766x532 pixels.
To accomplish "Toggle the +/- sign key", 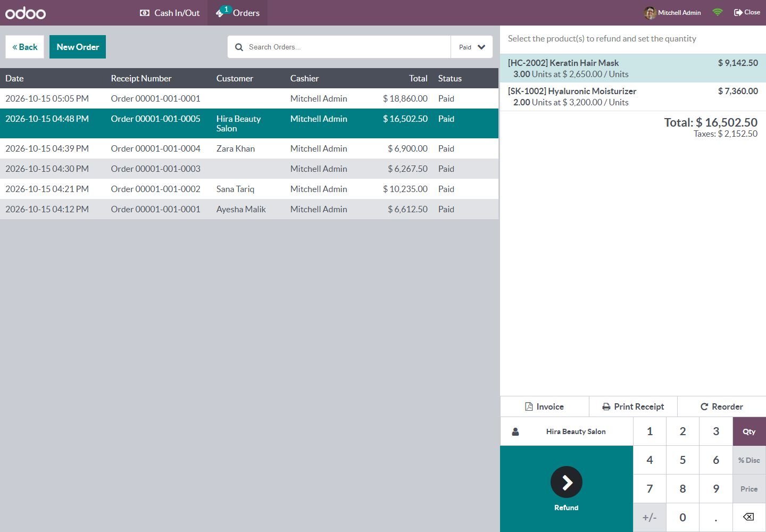I will 650,518.
